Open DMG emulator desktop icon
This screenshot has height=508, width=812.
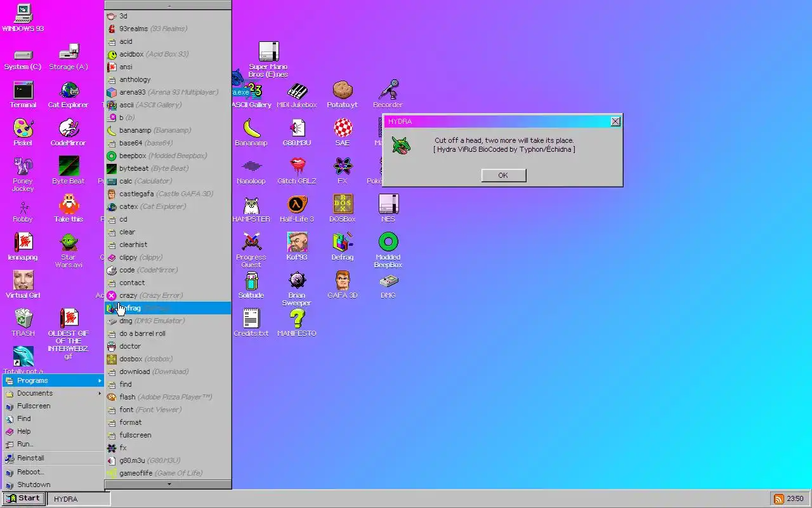coord(388,285)
